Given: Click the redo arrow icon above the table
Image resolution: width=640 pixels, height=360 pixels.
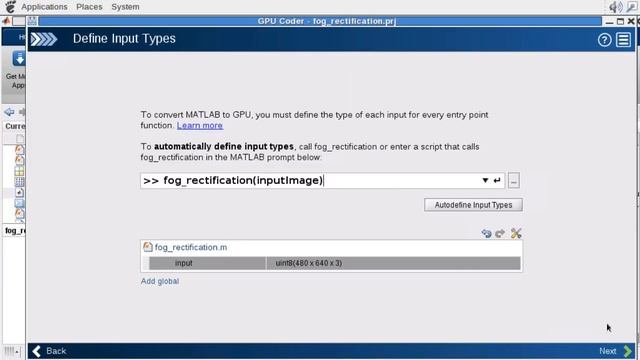Looking at the screenshot, I should tap(500, 233).
